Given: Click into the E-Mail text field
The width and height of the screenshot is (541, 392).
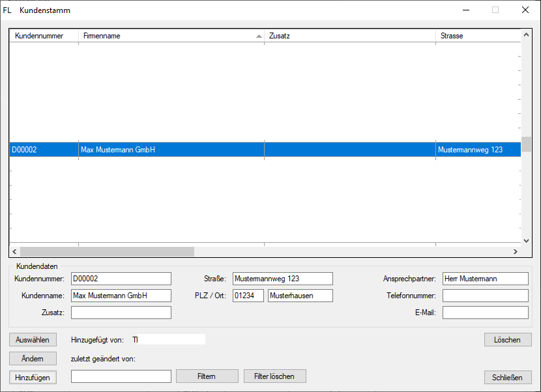Looking at the screenshot, I should pos(485,313).
